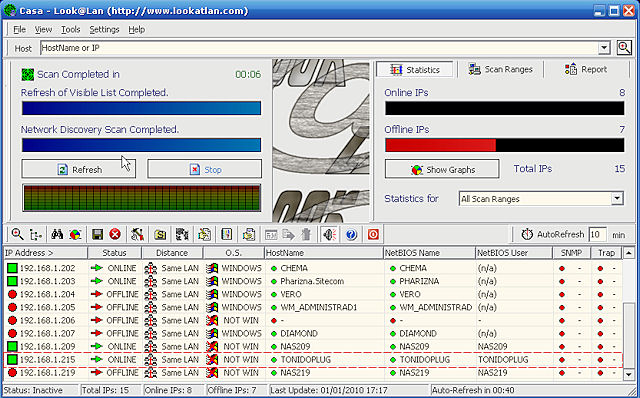Screen dimensions: 640x398
Task: Click the hostname Pharizna.Sitecom
Action: [312, 281]
